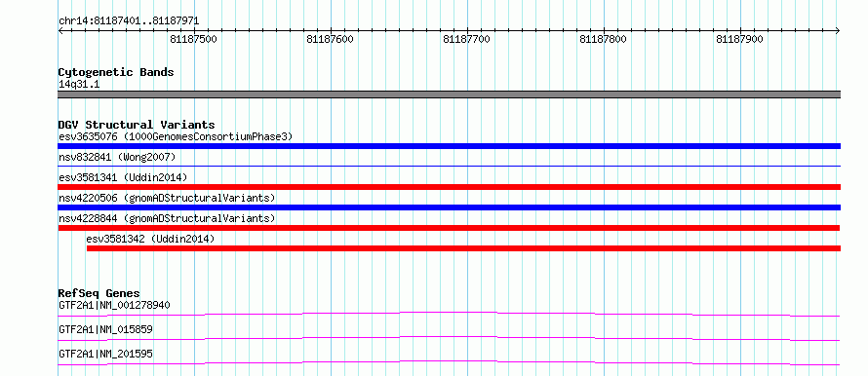The width and height of the screenshot is (868, 376).
Task: Click the esv3581342 (Uddin2014) text label
Action: click(150, 239)
